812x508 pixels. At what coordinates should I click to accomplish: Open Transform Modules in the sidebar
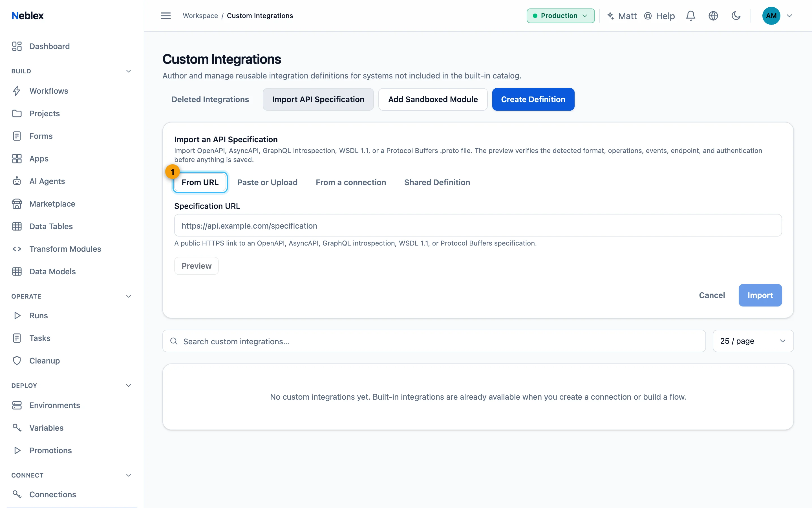tap(72, 249)
